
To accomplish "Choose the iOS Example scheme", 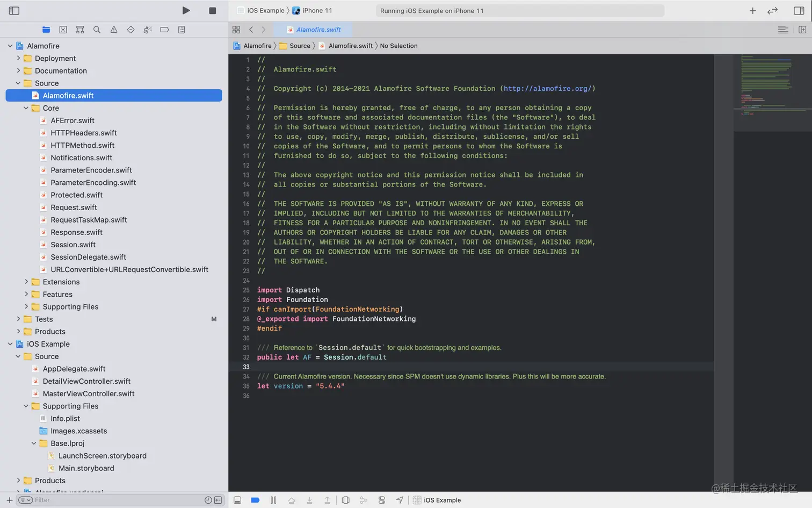I will click(261, 10).
